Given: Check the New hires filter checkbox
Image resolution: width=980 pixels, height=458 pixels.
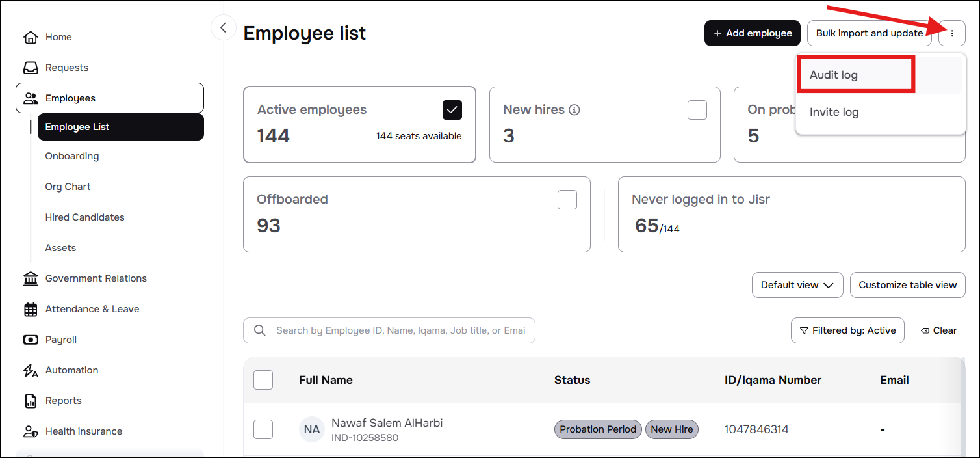Looking at the screenshot, I should click(x=697, y=110).
